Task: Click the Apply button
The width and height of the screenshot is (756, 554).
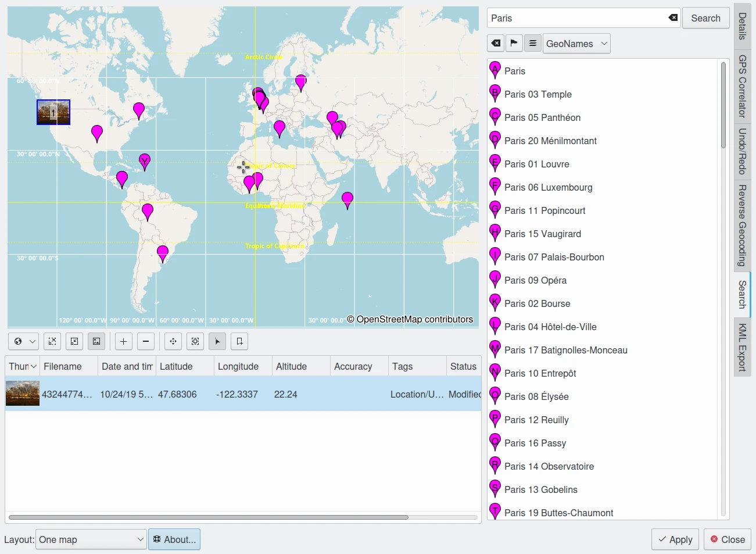Action: tap(675, 539)
